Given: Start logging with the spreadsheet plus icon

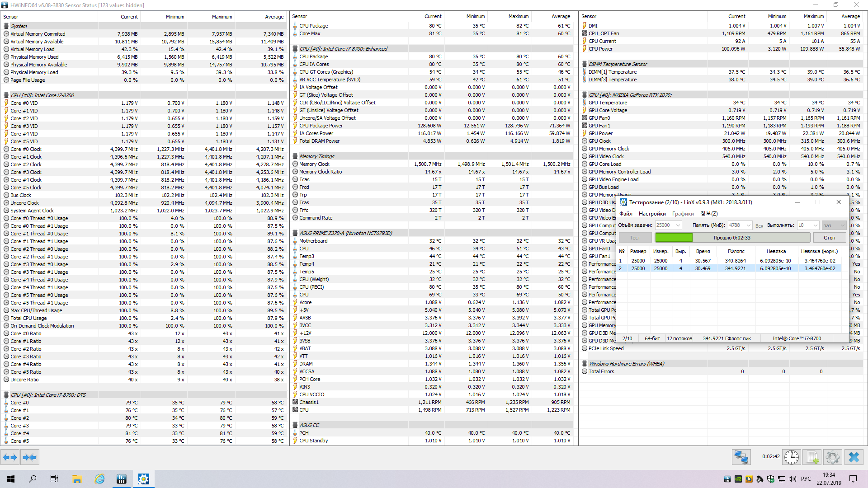Looking at the screenshot, I should 812,457.
